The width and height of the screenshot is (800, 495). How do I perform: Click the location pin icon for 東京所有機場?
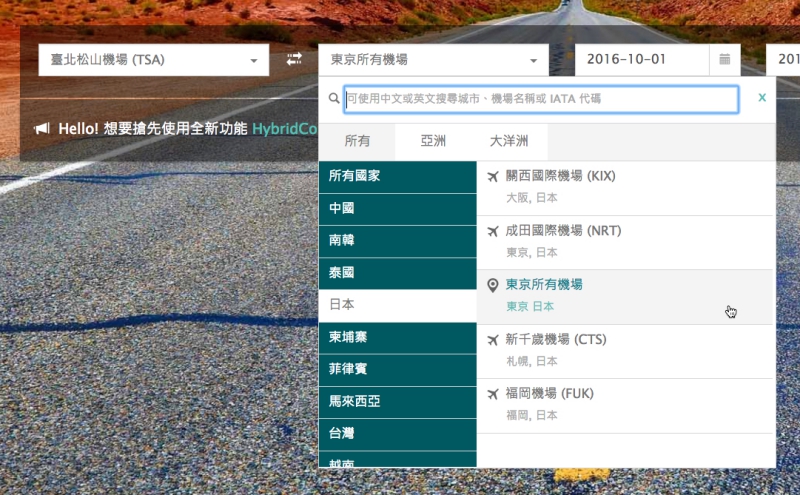click(492, 285)
